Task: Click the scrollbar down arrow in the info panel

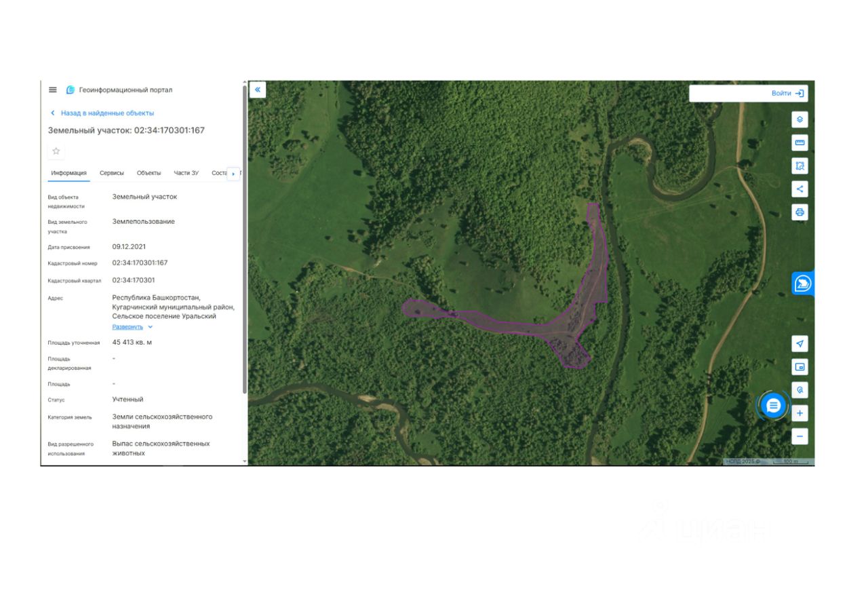Action: point(245,461)
